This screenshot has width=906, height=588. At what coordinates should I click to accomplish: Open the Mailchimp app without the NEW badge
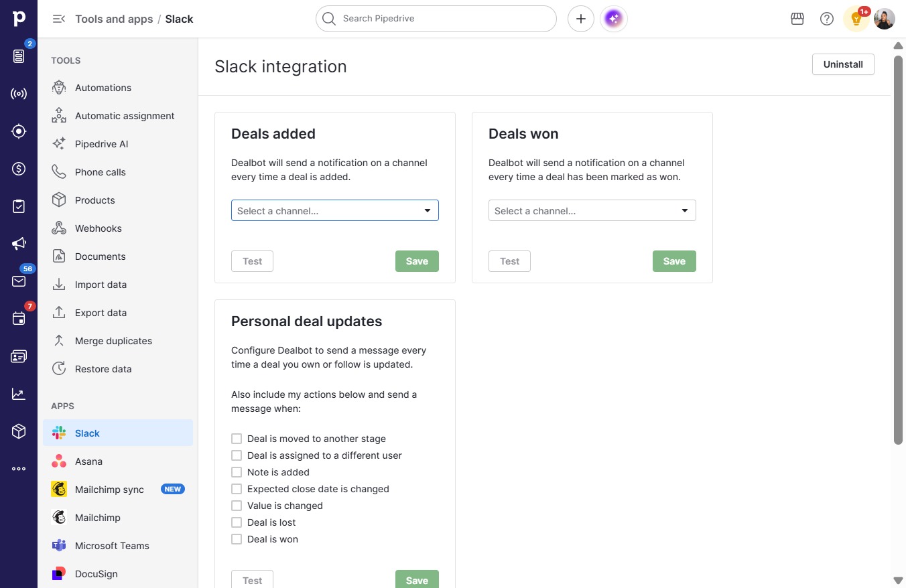click(x=118, y=518)
